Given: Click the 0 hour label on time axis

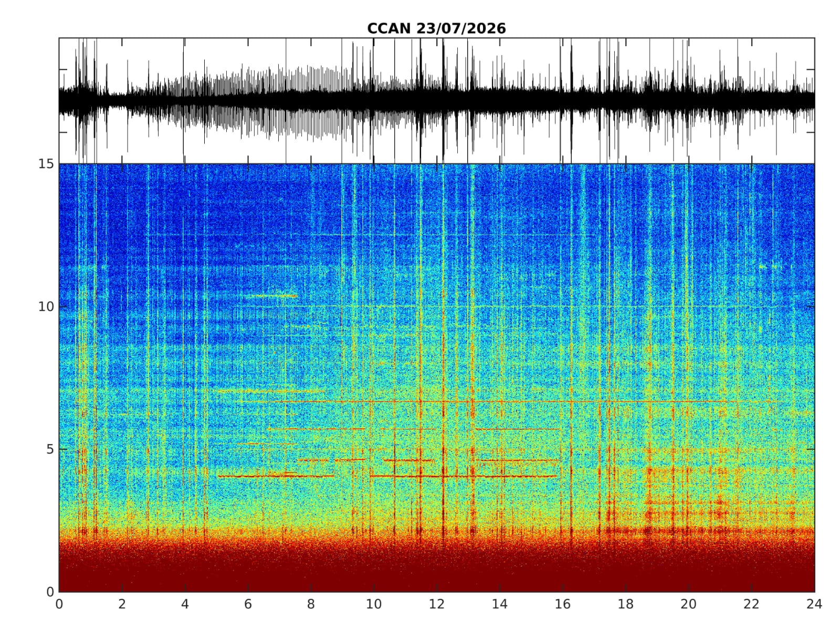Looking at the screenshot, I should click(x=59, y=604).
